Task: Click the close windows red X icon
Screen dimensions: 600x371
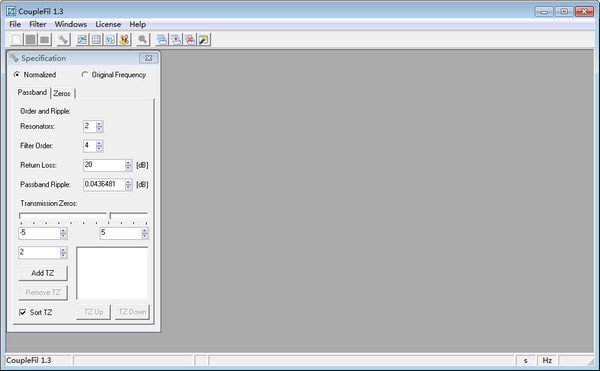Action: click(x=190, y=39)
